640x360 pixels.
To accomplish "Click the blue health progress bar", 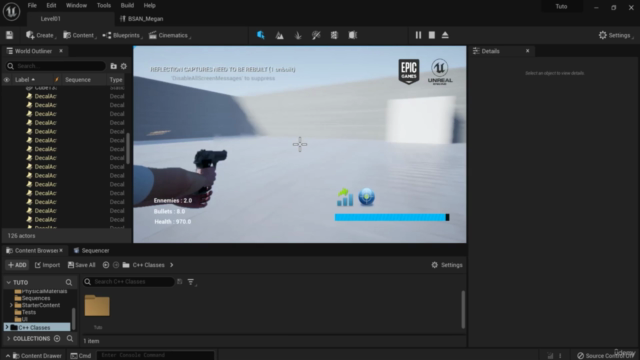I will pos(392,218).
